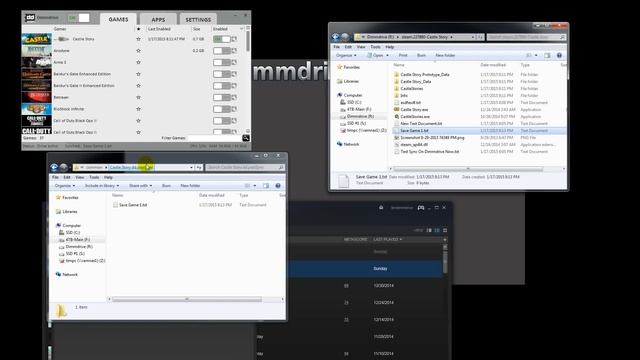Viewport: 640px width, 360px height.
Task: Click the sync icon beside Castle Story toggle
Action: 234,39
